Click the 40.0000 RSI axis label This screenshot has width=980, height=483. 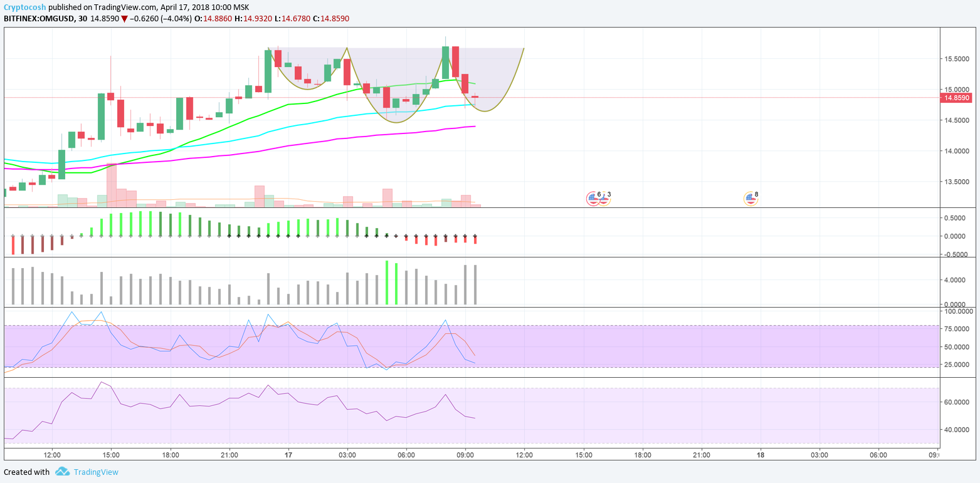(956, 430)
